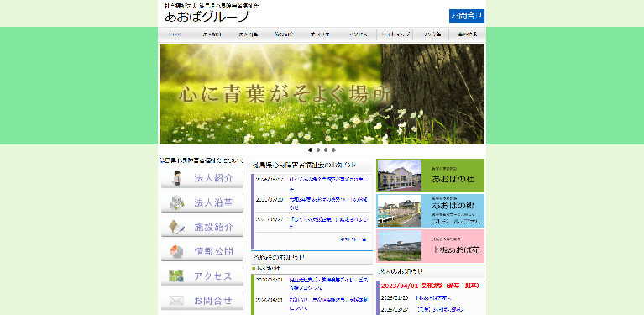This screenshot has width=644, height=315.
Task: Open the 一覧 link under the news list
Action: coord(353,239)
